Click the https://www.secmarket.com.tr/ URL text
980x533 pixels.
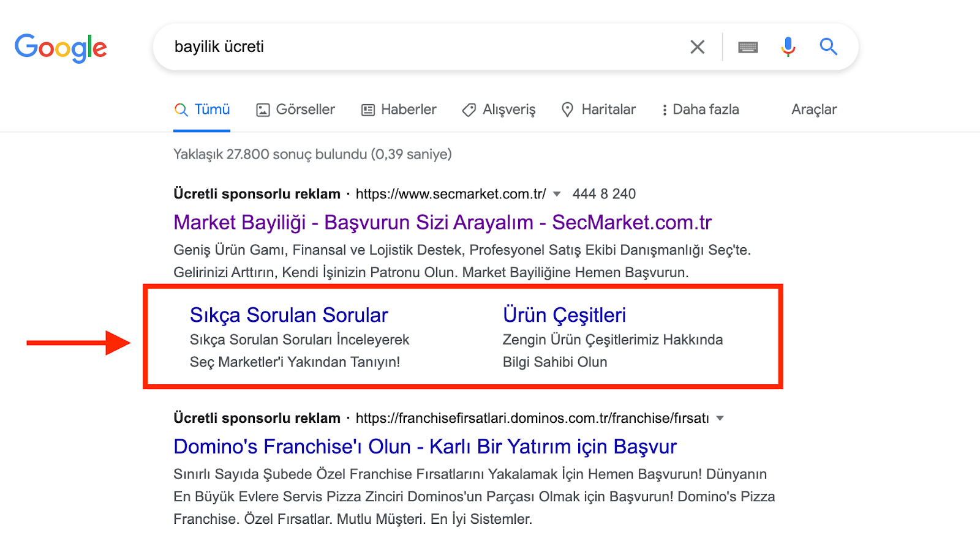(x=451, y=194)
